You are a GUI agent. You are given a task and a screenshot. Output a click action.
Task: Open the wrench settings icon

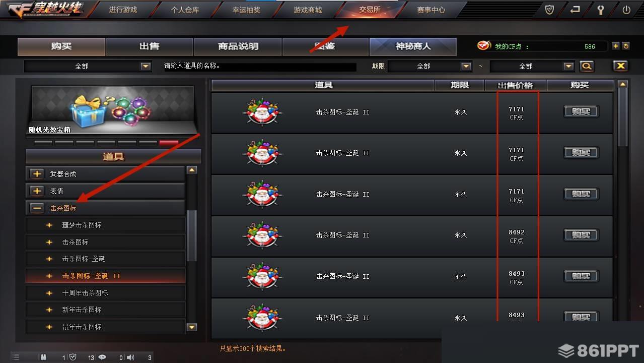(600, 10)
